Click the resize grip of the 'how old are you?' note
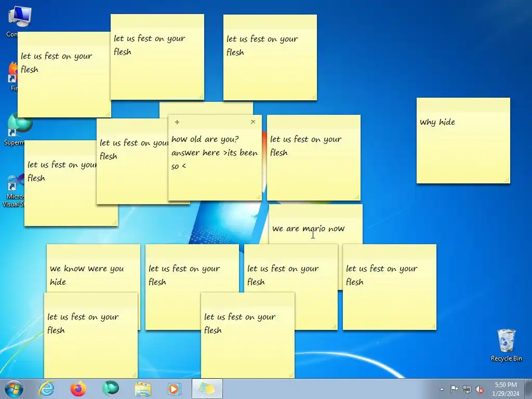The width and height of the screenshot is (532, 399). point(258,197)
